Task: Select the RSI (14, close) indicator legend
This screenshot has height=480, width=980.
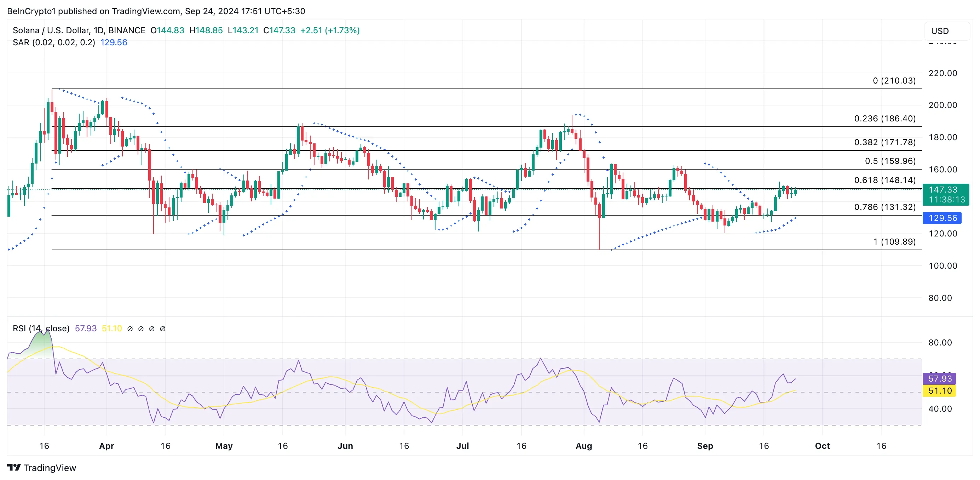Action: tap(41, 328)
